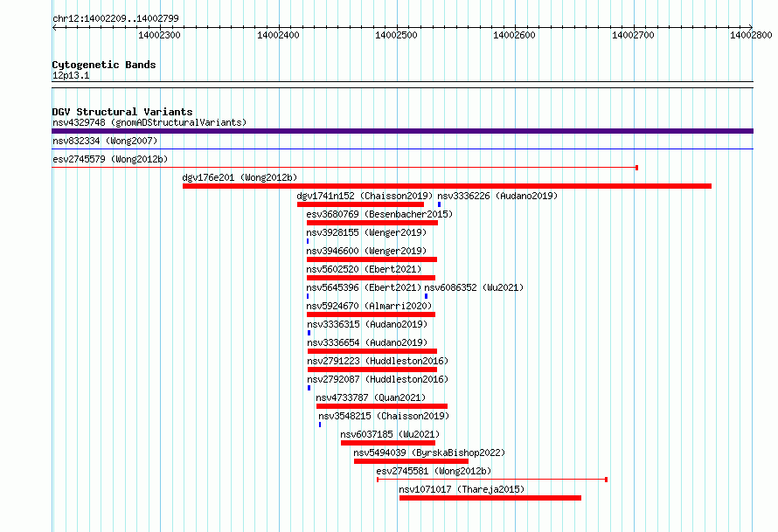Click the red dgv1741n152 variant bar
778x532 pixels.
361,204
